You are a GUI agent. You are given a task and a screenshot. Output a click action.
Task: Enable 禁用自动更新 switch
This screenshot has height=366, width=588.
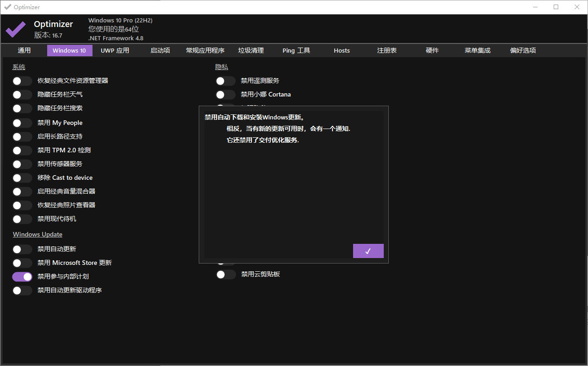click(22, 249)
